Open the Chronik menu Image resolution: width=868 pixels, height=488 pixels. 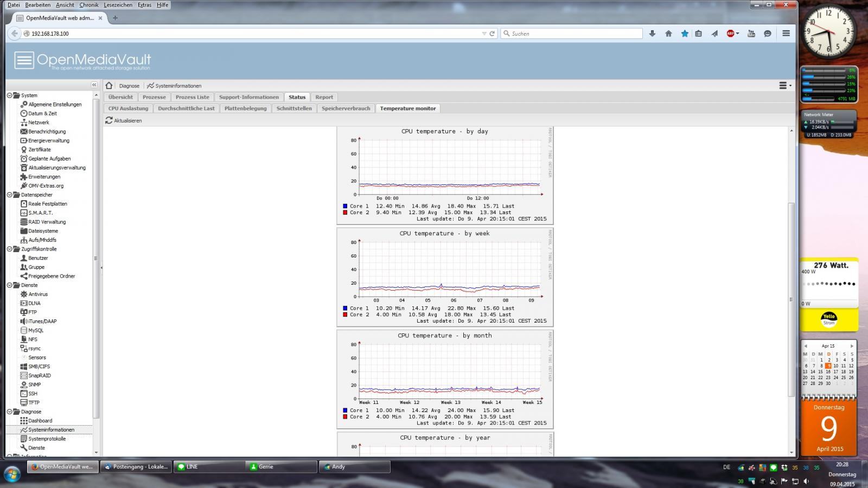click(89, 5)
